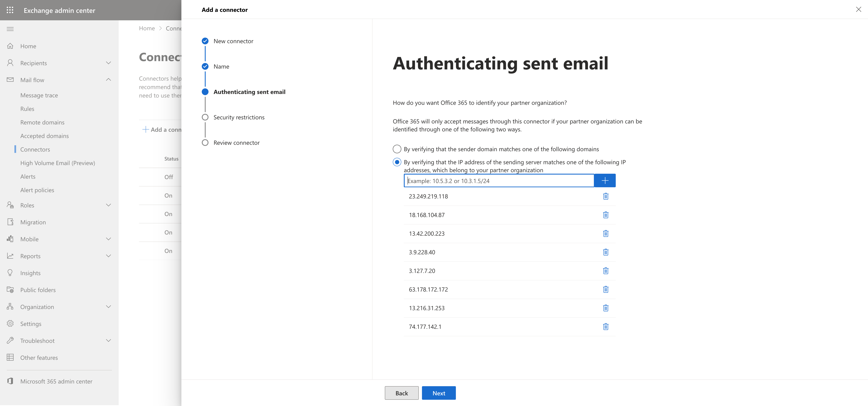Collapse the navigation hamburger menu
This screenshot has height=406, width=868.
tap(10, 29)
